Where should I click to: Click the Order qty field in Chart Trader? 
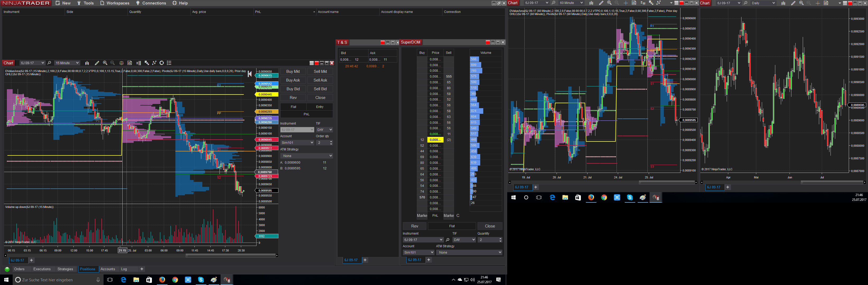(324, 143)
